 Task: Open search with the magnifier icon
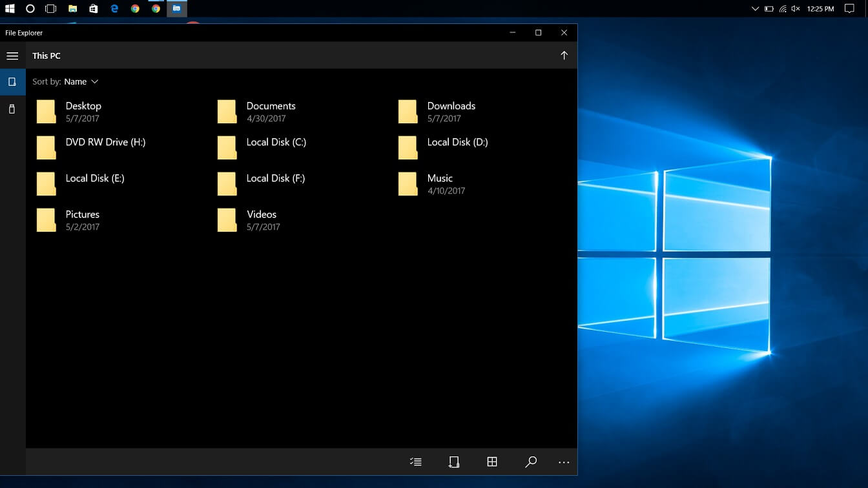pos(531,462)
